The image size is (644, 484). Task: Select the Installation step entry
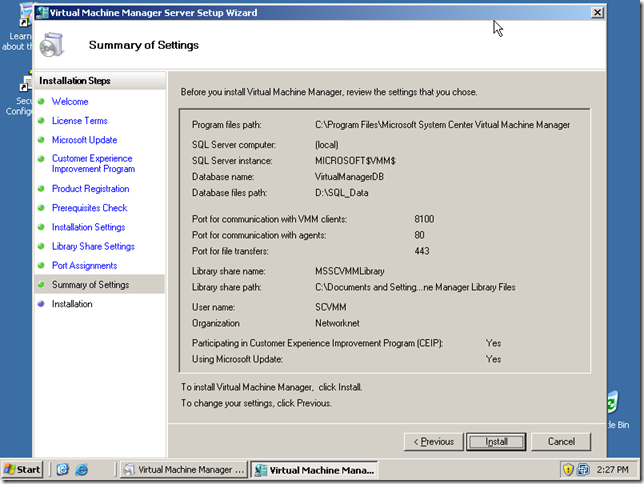click(72, 304)
